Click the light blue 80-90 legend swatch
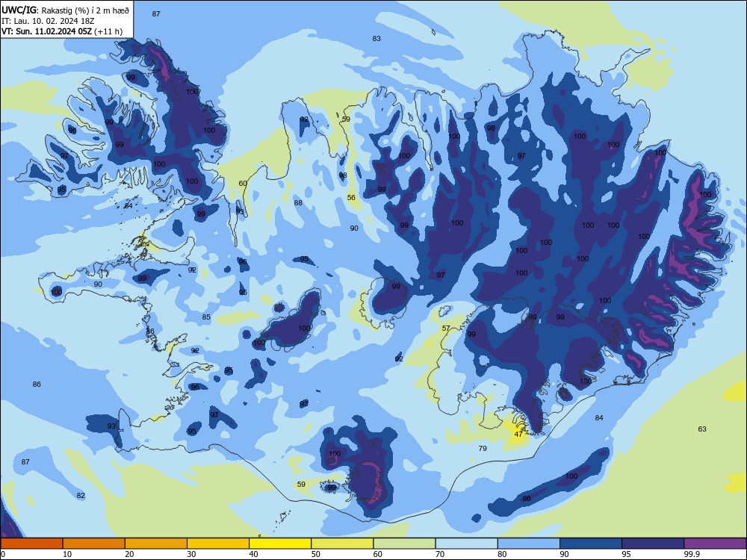747x560 pixels. tap(529, 544)
